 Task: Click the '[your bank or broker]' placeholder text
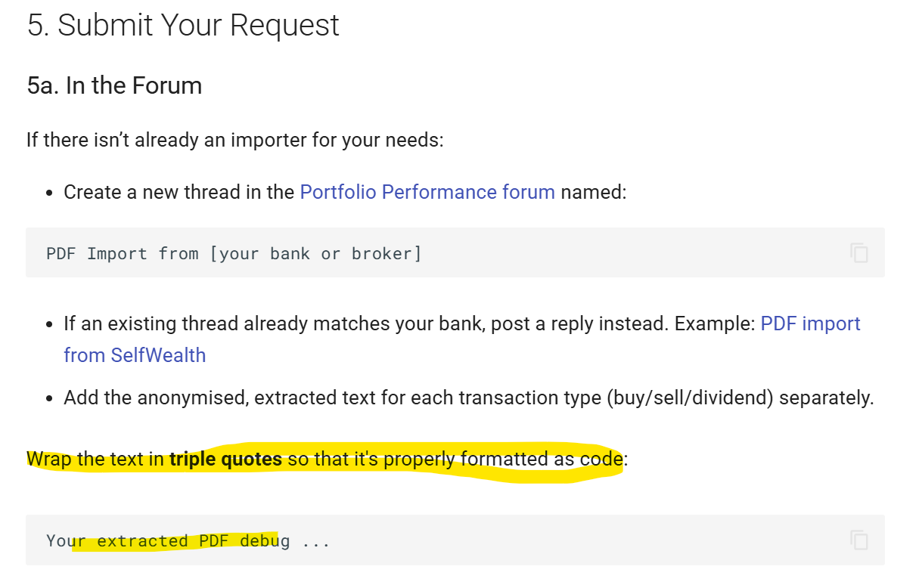coord(315,253)
